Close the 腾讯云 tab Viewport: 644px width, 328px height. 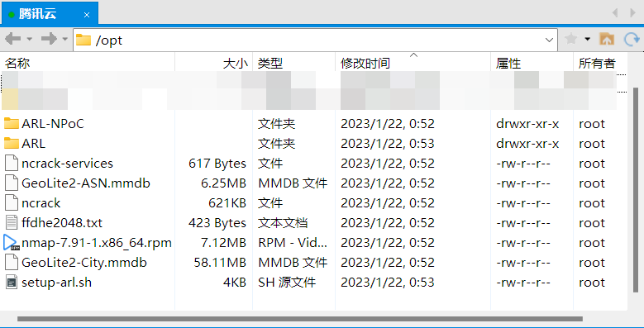pos(87,15)
